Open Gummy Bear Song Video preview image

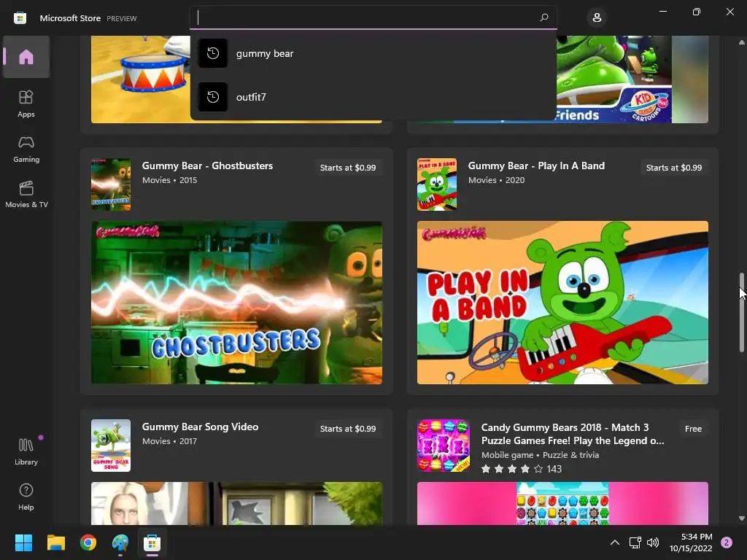tap(236, 503)
